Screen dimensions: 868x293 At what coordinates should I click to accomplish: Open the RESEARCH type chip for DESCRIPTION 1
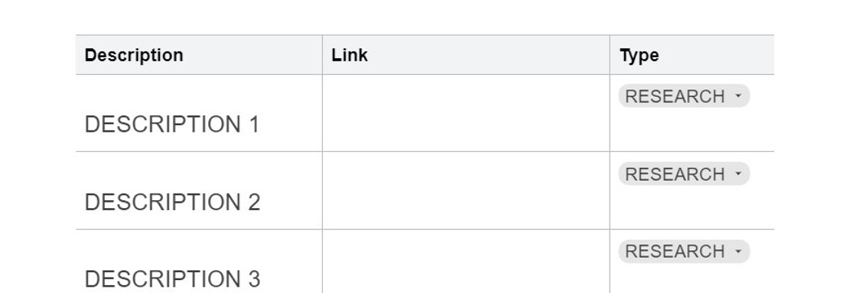click(684, 96)
